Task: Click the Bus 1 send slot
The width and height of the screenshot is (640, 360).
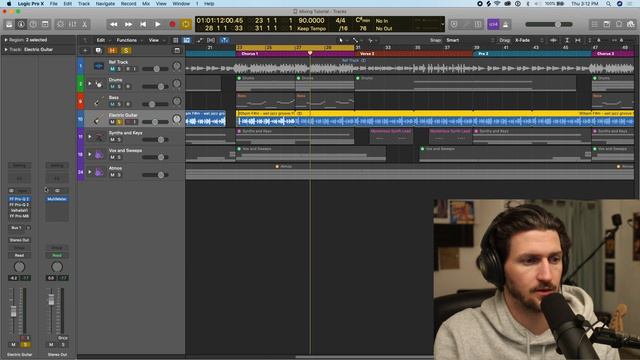Action: pos(16,228)
